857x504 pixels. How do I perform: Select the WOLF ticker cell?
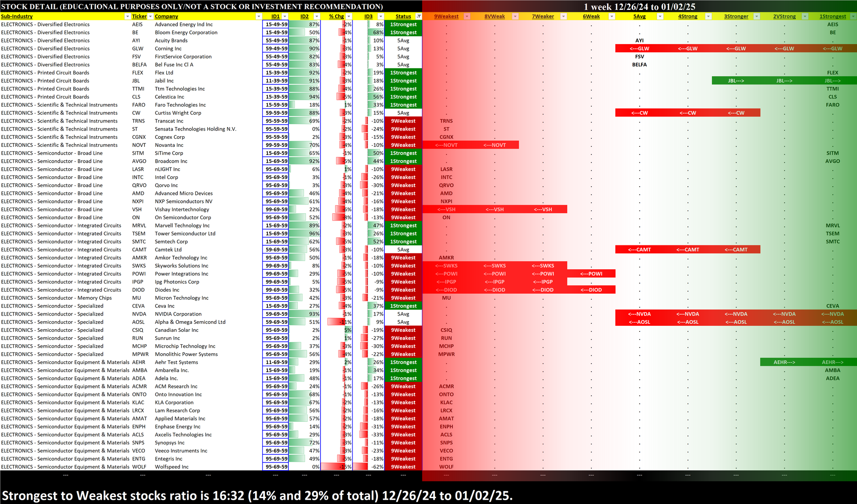[x=139, y=467]
